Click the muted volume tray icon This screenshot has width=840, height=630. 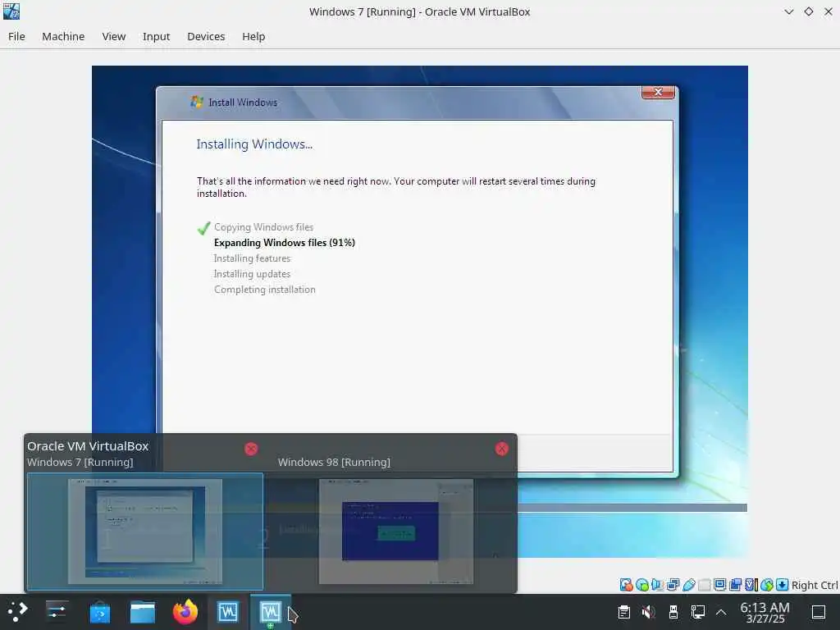point(648,612)
